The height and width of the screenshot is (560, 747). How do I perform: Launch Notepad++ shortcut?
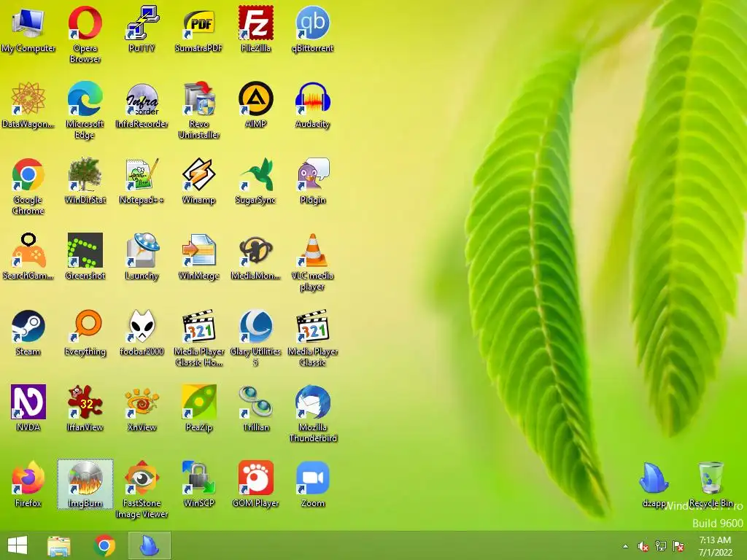click(x=142, y=181)
